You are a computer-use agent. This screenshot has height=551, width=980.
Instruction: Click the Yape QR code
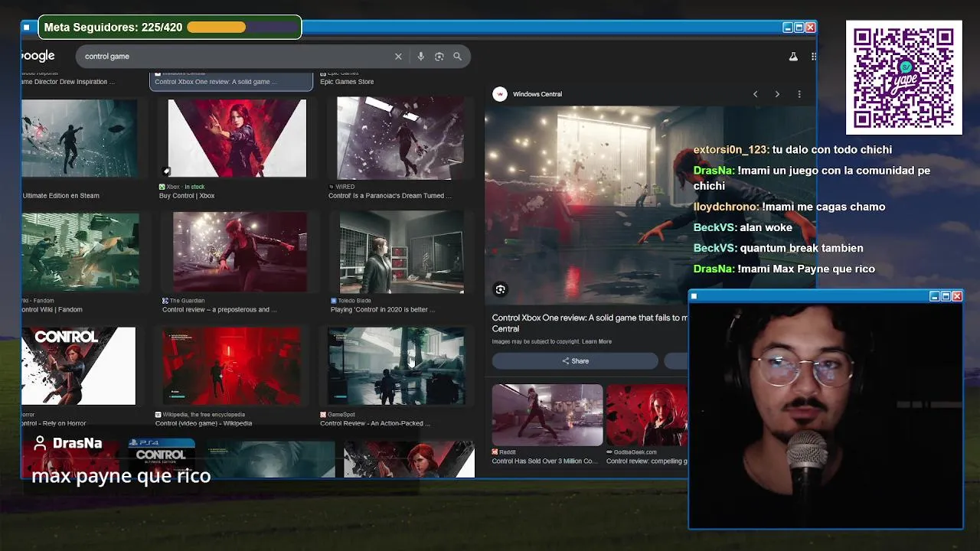[x=903, y=77]
